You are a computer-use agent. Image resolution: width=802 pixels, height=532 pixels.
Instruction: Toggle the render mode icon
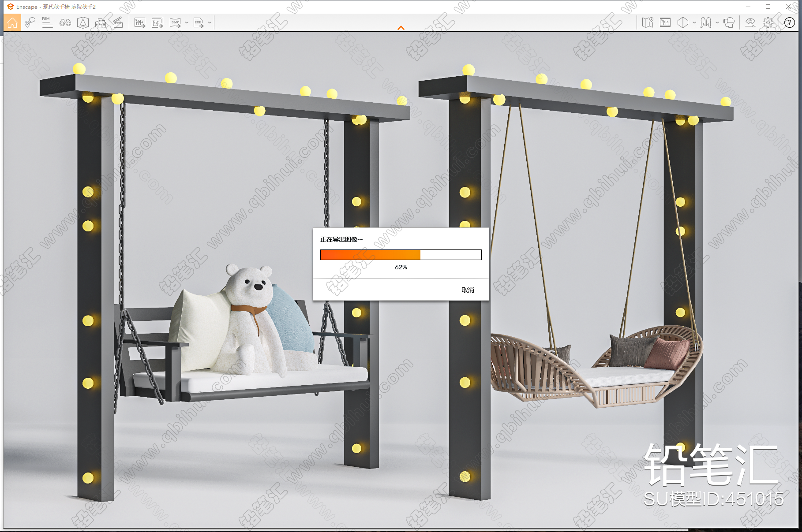[706, 22]
